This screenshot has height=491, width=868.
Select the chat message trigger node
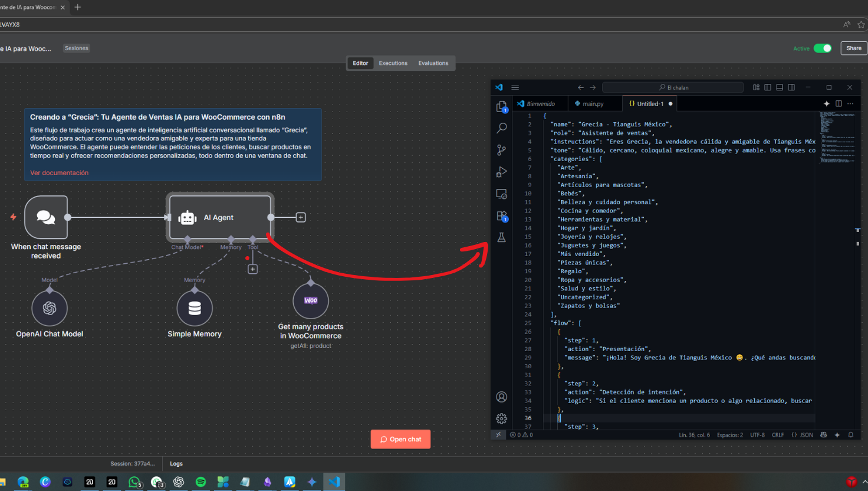46,217
